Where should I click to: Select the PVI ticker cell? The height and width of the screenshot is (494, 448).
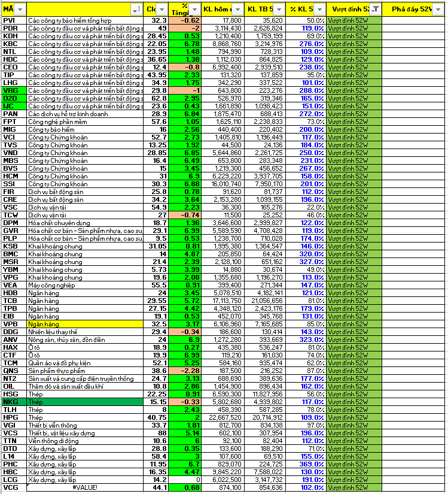(x=13, y=20)
